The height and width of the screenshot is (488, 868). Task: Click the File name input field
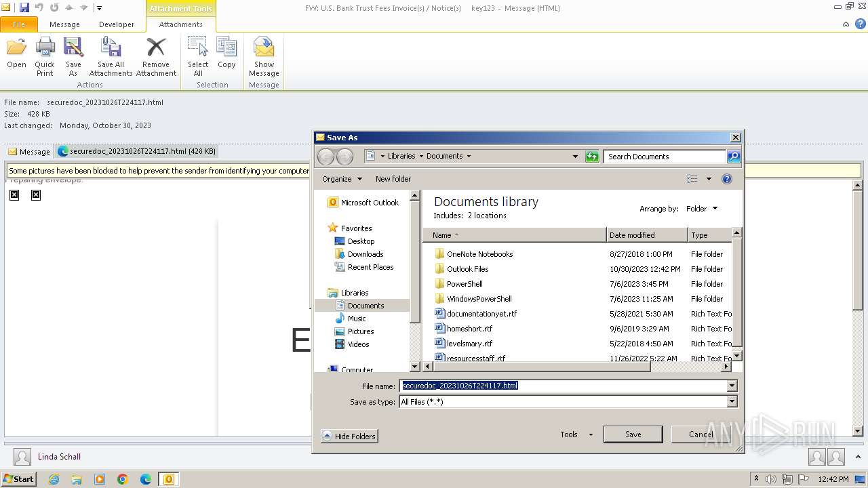pyautogui.click(x=563, y=386)
